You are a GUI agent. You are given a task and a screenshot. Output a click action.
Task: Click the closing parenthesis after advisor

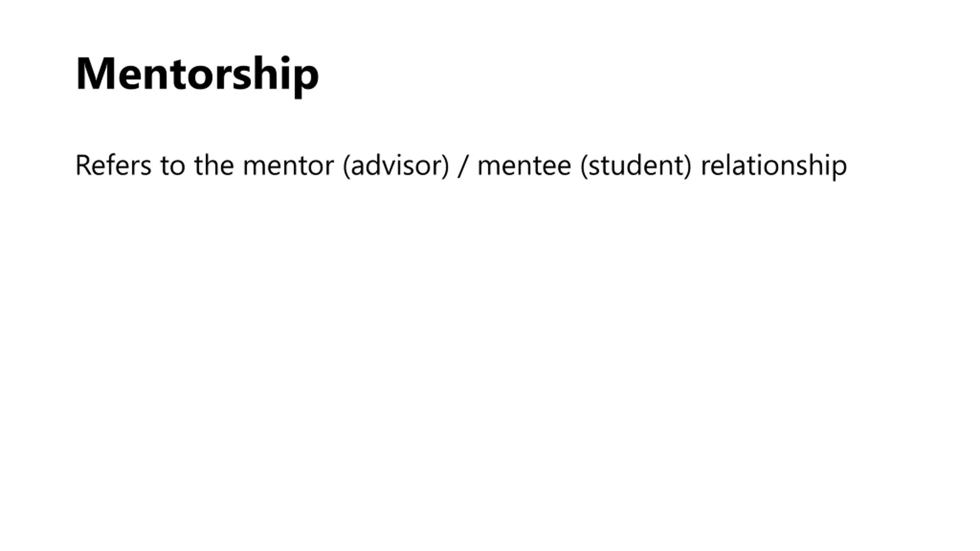[x=445, y=166]
